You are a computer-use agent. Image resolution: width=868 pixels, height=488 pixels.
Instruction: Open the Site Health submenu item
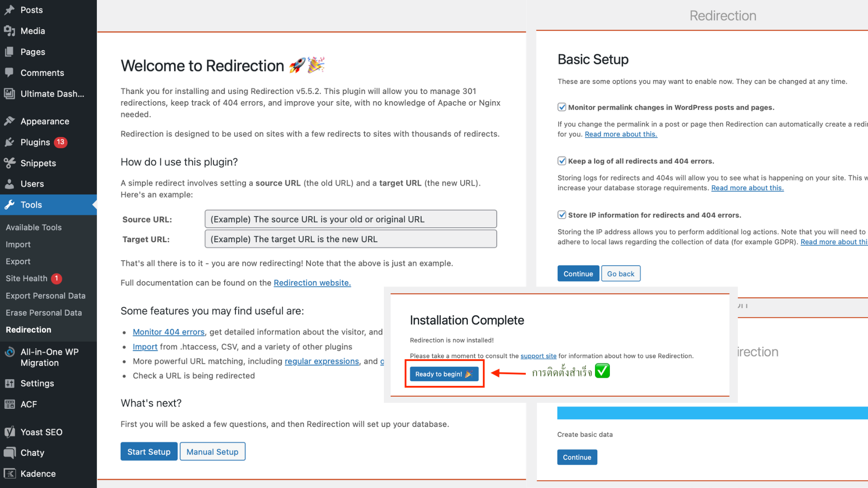tap(27, 278)
